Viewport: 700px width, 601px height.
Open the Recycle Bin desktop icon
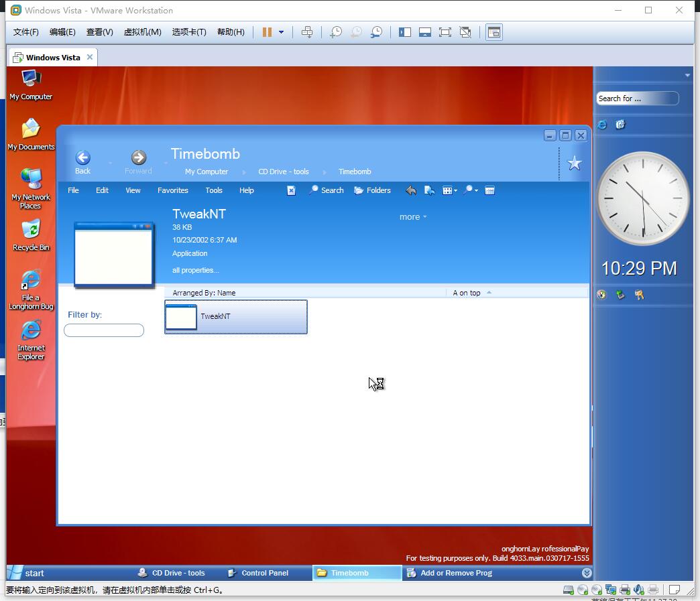(31, 235)
